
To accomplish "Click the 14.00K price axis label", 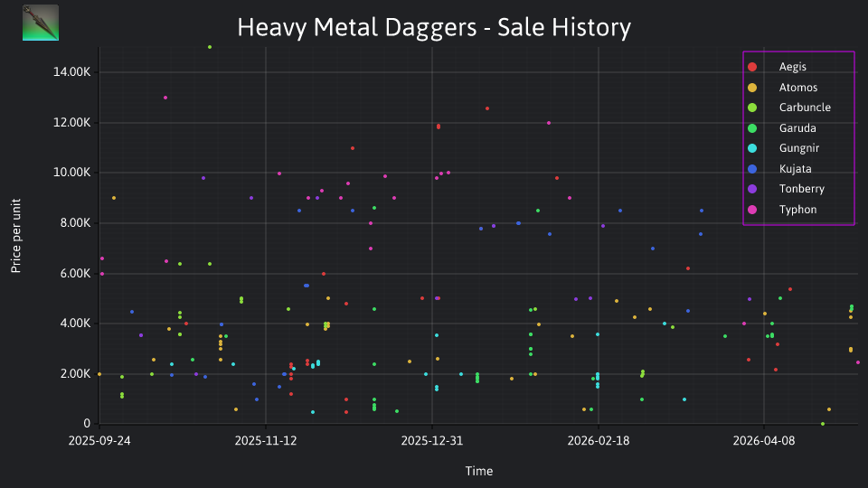I will point(72,72).
